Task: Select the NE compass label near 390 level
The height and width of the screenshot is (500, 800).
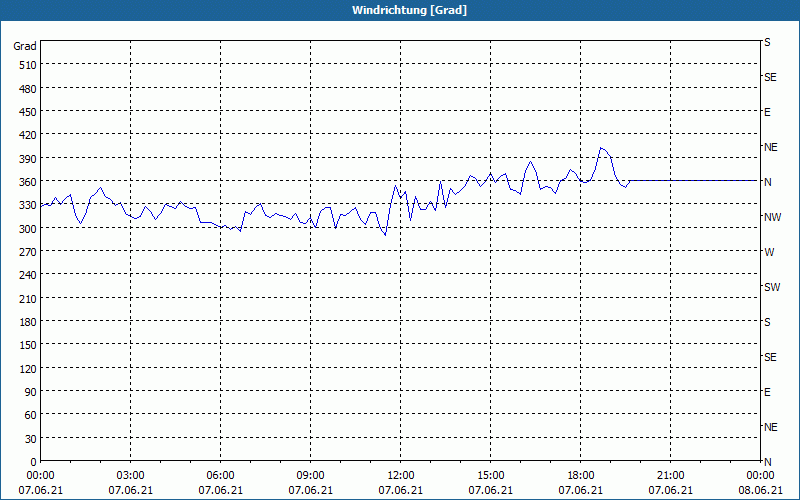Action: click(771, 147)
